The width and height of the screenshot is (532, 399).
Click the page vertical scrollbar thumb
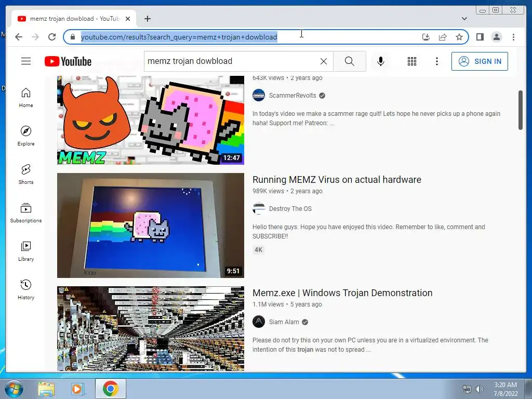(521, 110)
